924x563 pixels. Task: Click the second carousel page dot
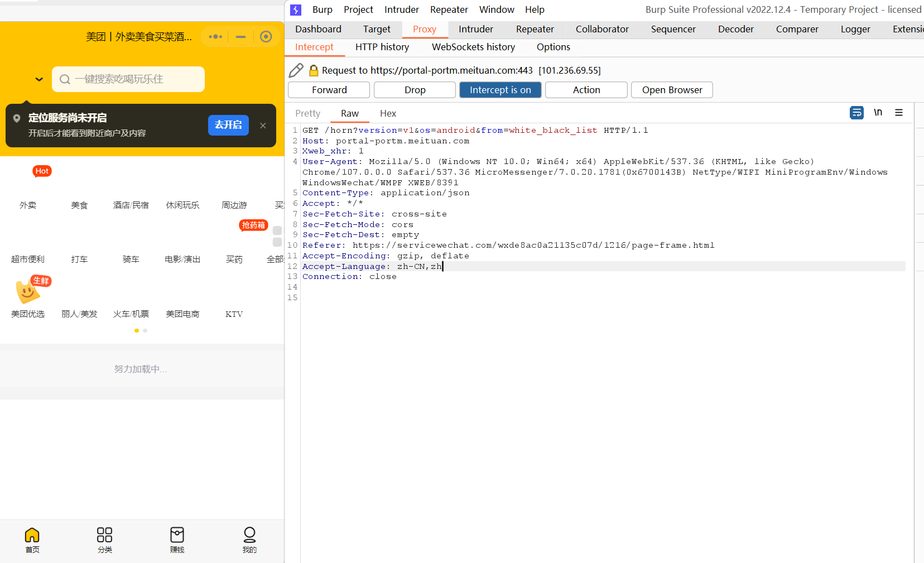(145, 330)
